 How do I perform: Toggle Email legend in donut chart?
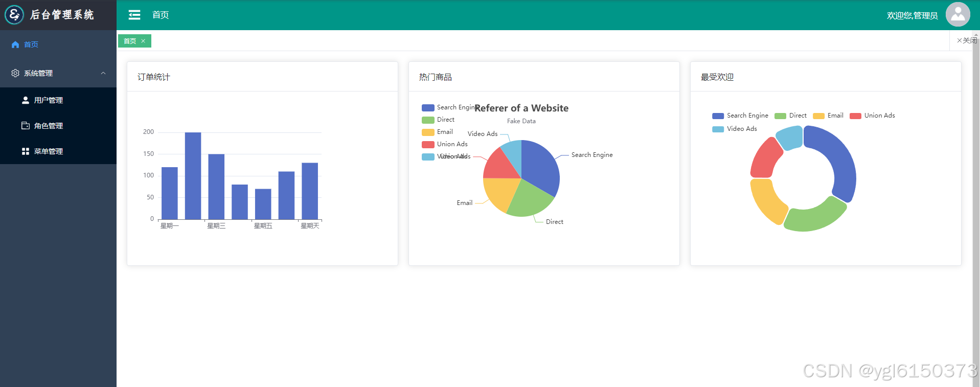click(x=828, y=116)
